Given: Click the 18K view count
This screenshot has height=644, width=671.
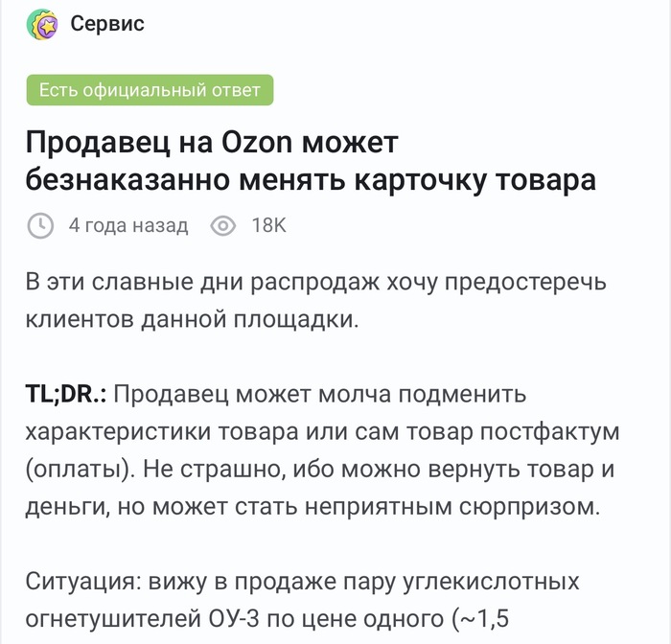Looking at the screenshot, I should 268,226.
